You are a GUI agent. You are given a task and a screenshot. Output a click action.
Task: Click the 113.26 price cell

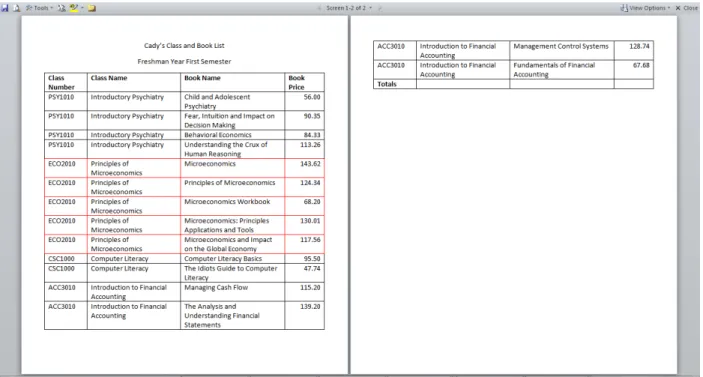coord(304,149)
